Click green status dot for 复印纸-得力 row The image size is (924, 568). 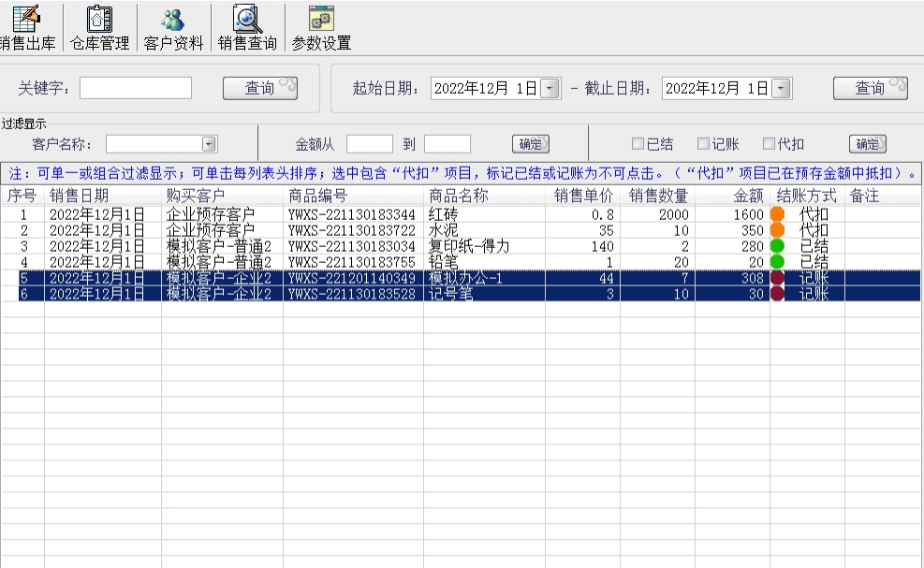point(777,246)
